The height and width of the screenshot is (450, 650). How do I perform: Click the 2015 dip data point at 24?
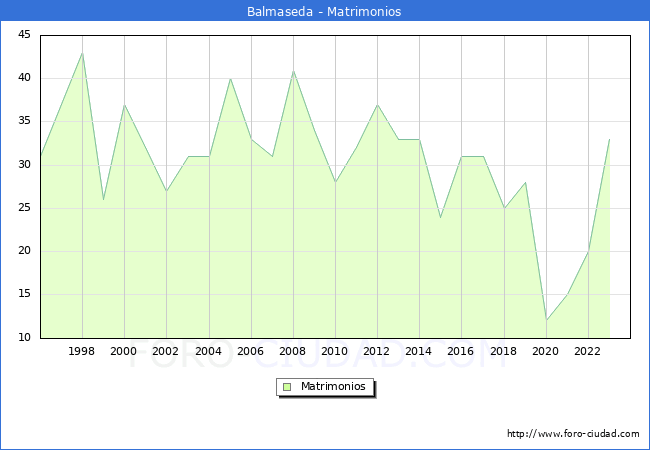[441, 217]
